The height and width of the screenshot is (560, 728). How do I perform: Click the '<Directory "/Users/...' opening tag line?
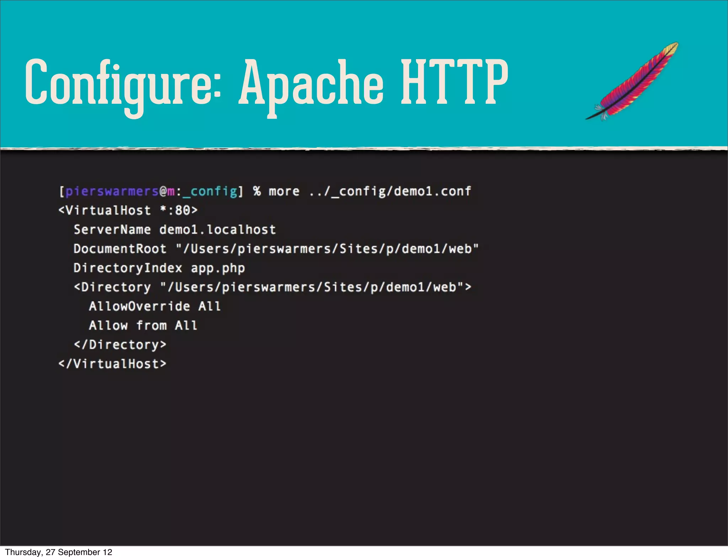click(272, 287)
